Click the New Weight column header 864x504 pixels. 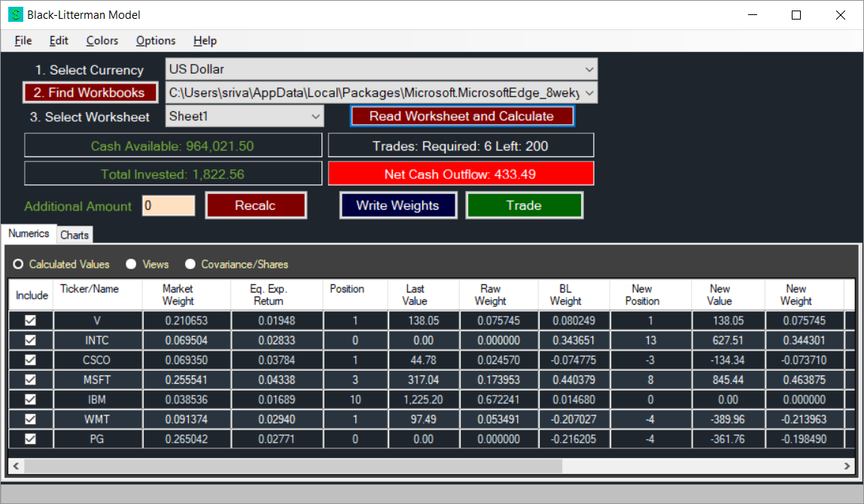(805, 295)
